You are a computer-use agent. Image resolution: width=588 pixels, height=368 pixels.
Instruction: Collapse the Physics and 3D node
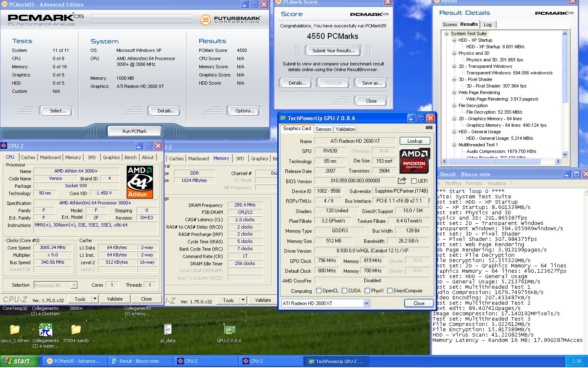pos(454,53)
